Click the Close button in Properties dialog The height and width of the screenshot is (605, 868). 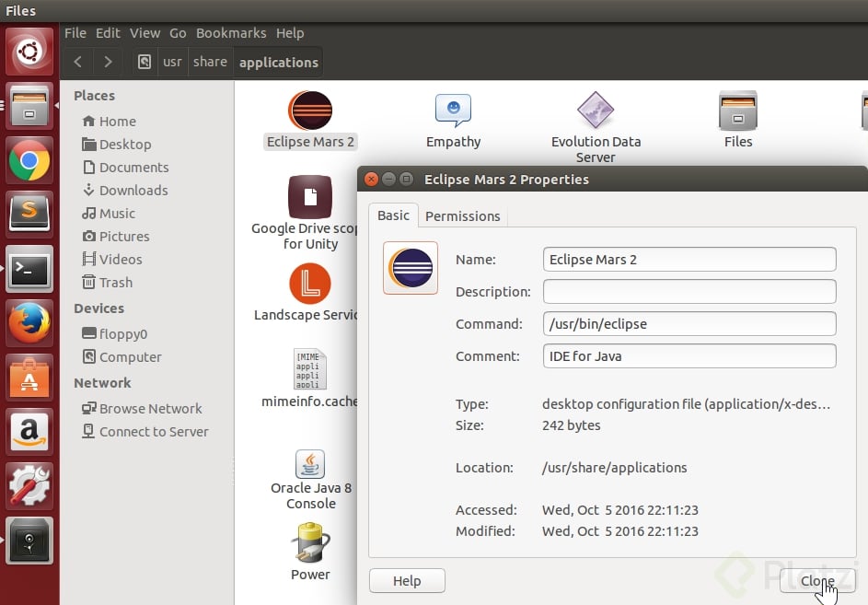click(817, 581)
